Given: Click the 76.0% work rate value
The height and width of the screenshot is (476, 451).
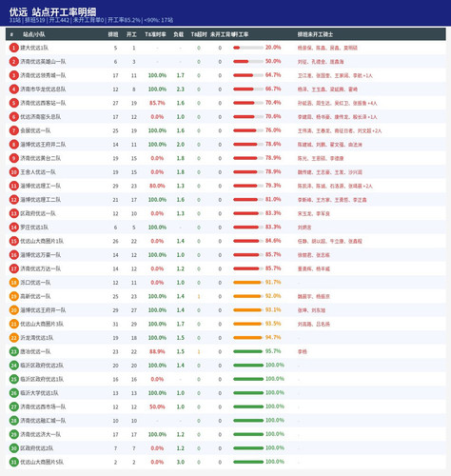Looking at the screenshot, I should 273,130.
